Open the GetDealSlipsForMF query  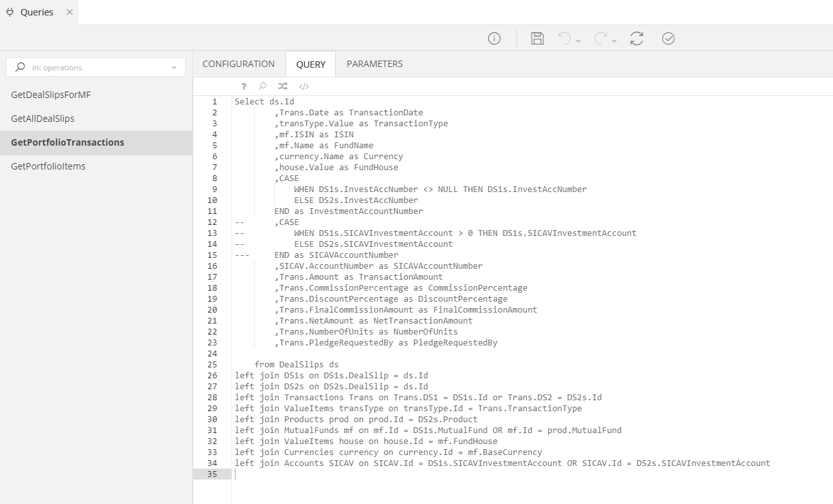coord(51,95)
